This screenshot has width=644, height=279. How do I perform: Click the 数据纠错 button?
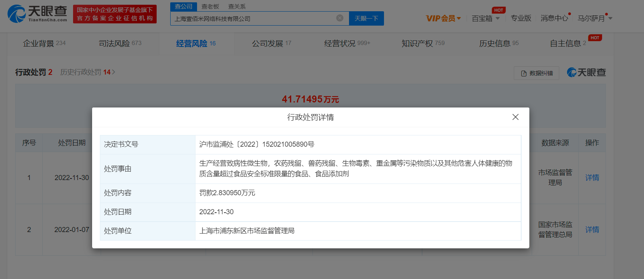[x=536, y=73]
